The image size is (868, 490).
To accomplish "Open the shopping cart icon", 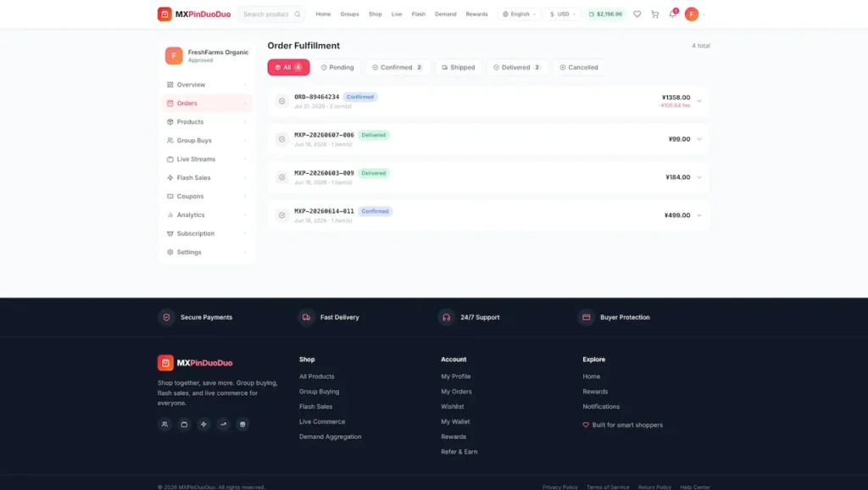I will coord(655,14).
